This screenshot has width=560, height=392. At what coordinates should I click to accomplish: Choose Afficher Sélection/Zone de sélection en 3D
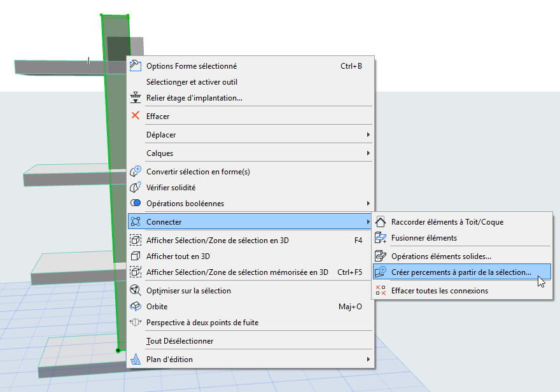tap(251, 241)
